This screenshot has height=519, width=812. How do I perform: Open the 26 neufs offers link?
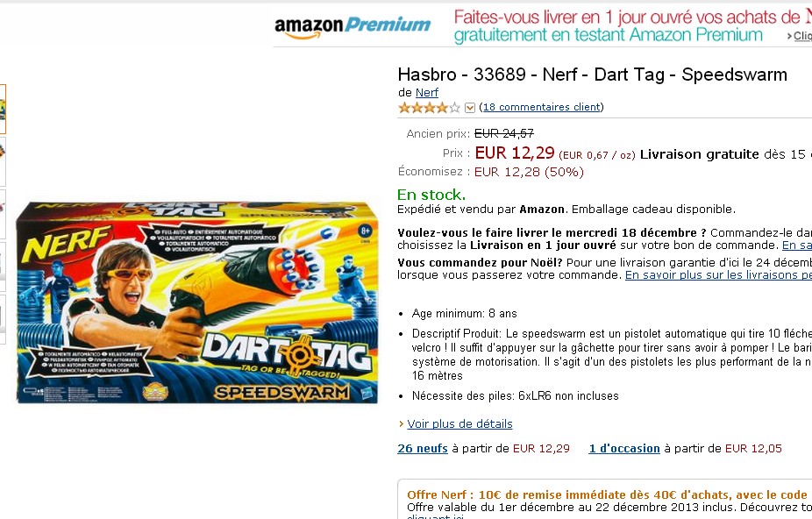pyautogui.click(x=423, y=449)
